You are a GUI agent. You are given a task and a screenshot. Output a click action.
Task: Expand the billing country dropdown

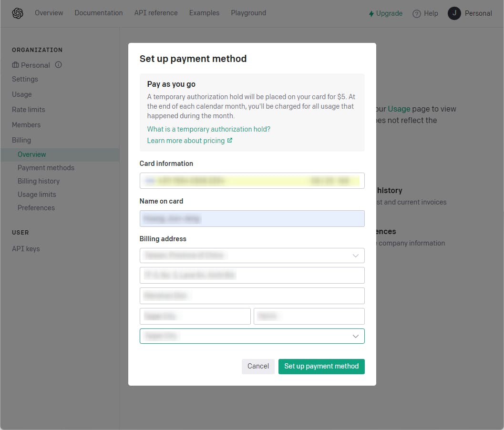[x=355, y=256]
